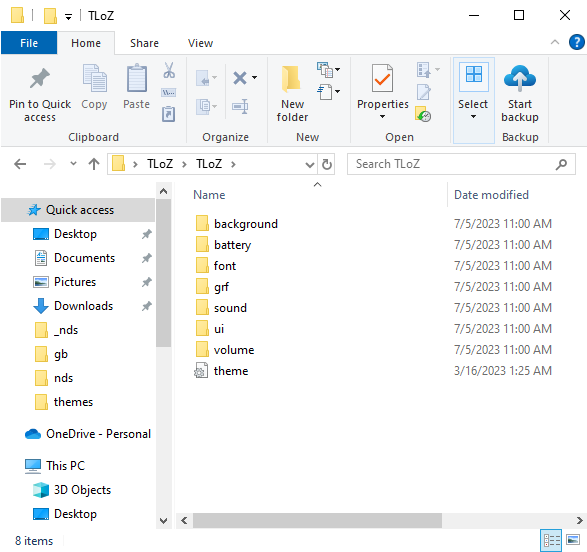This screenshot has height=552, width=587.
Task: Click the horizontal scrollbar thumb
Action: pos(317,521)
